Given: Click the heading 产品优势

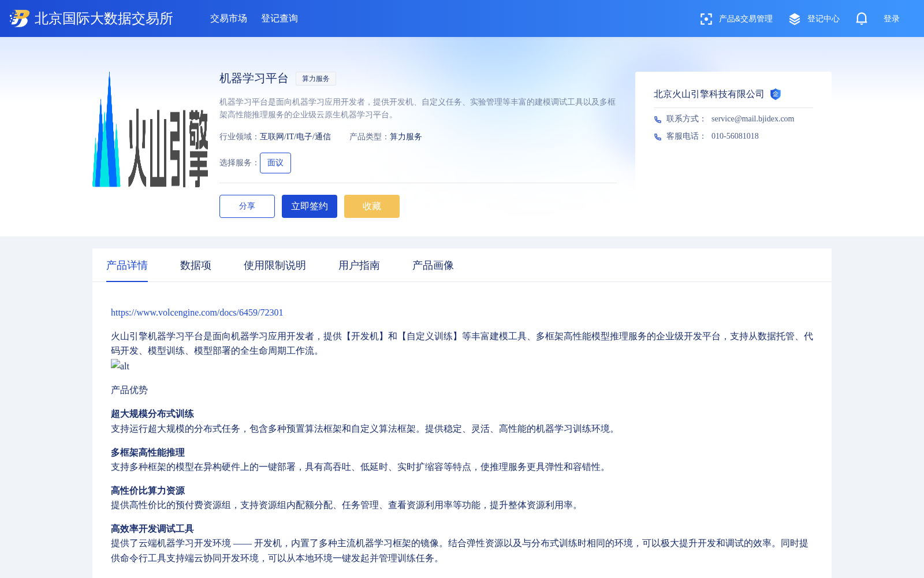Looking at the screenshot, I should 129,390.
